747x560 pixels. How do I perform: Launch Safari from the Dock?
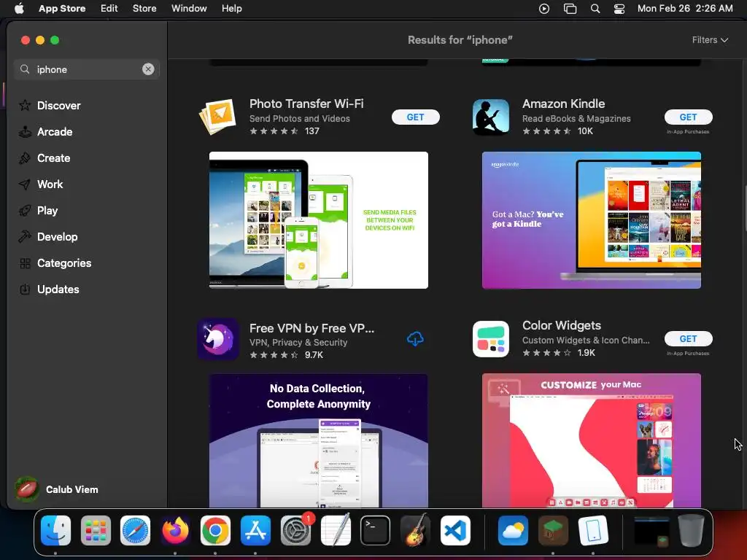135,530
